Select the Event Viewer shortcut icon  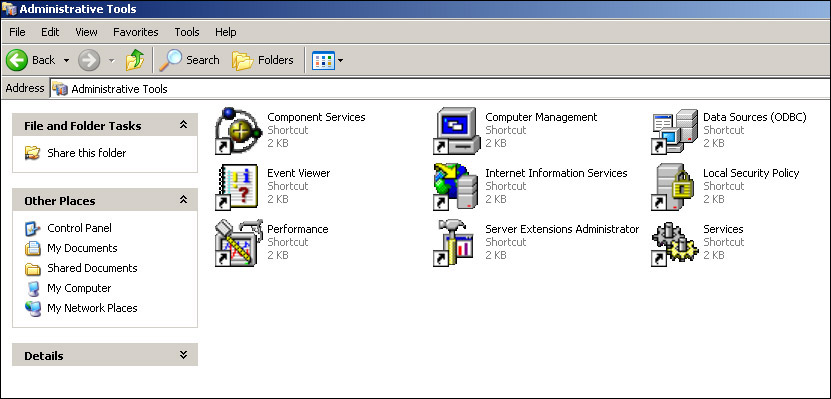click(238, 187)
